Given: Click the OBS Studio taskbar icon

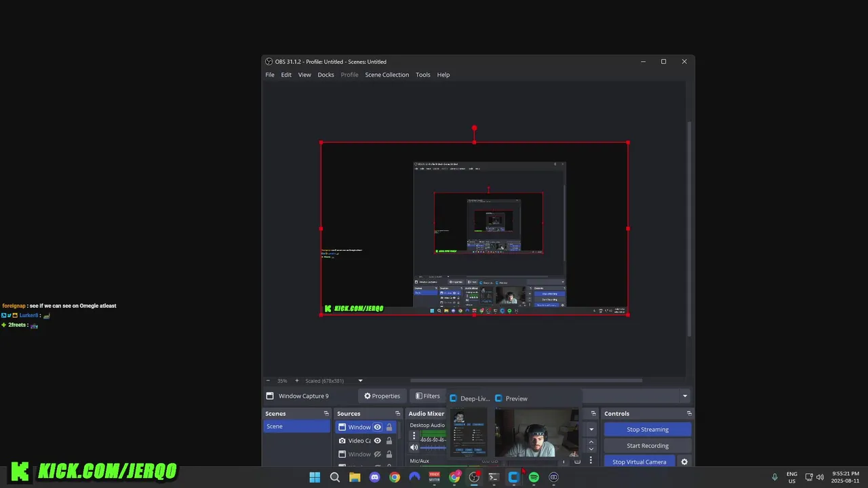Looking at the screenshot, I should (x=474, y=477).
